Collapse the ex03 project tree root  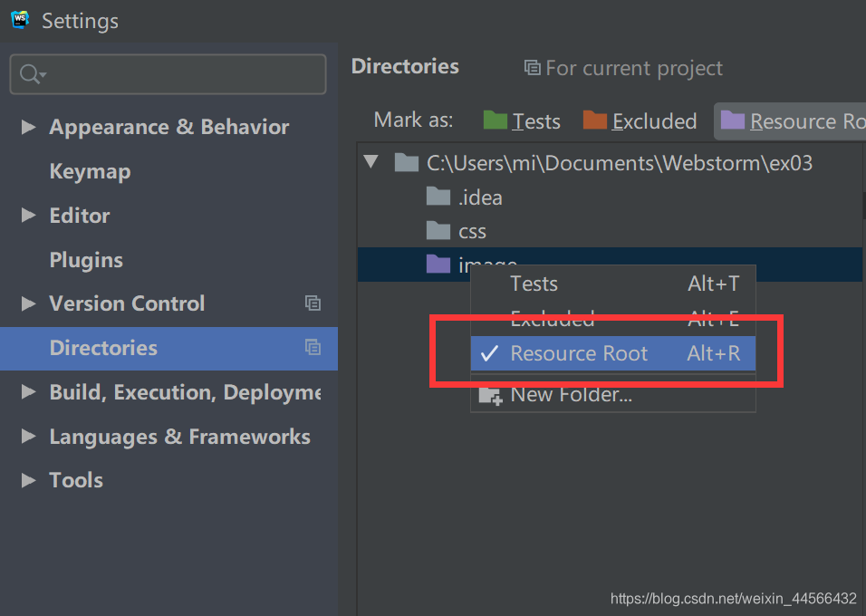371,161
